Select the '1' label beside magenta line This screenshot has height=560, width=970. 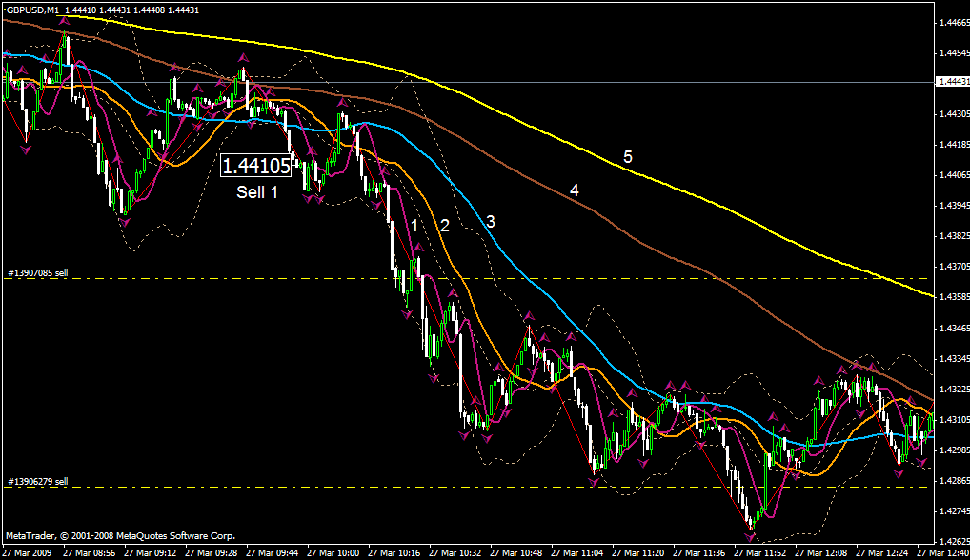pyautogui.click(x=414, y=225)
